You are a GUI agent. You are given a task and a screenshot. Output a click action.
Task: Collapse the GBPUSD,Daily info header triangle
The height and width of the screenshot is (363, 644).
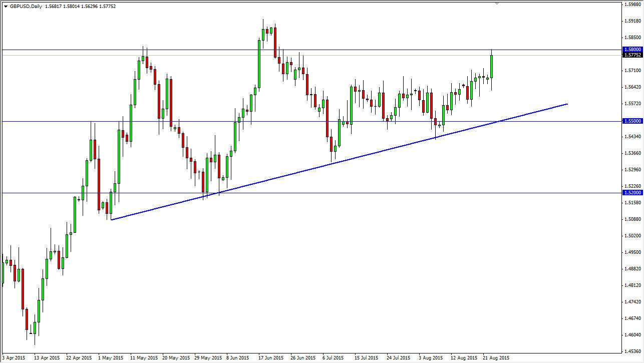[6, 7]
